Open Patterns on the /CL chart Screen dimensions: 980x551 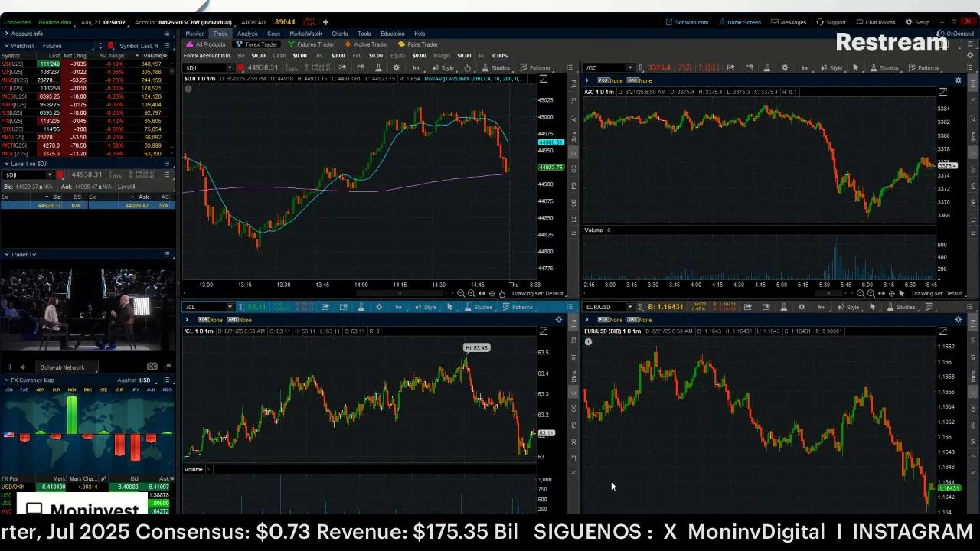point(518,307)
